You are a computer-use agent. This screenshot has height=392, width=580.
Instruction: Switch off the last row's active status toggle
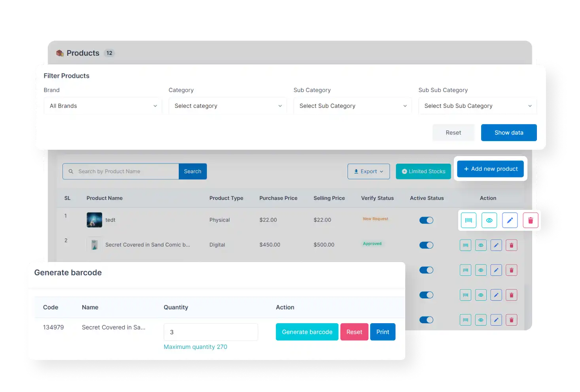426,320
